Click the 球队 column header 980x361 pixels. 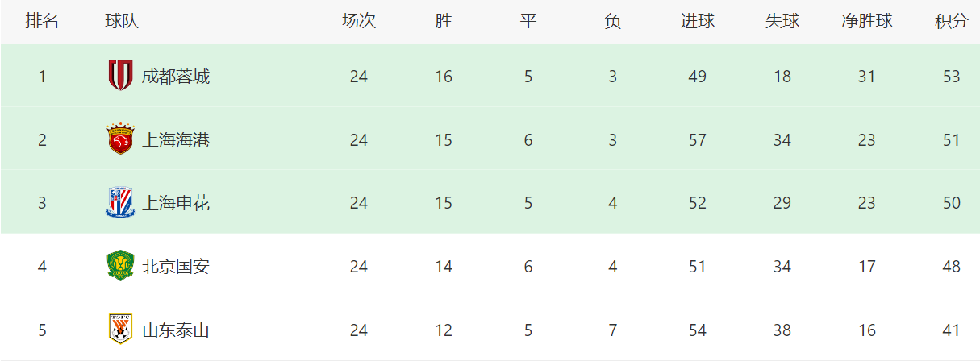(x=122, y=22)
